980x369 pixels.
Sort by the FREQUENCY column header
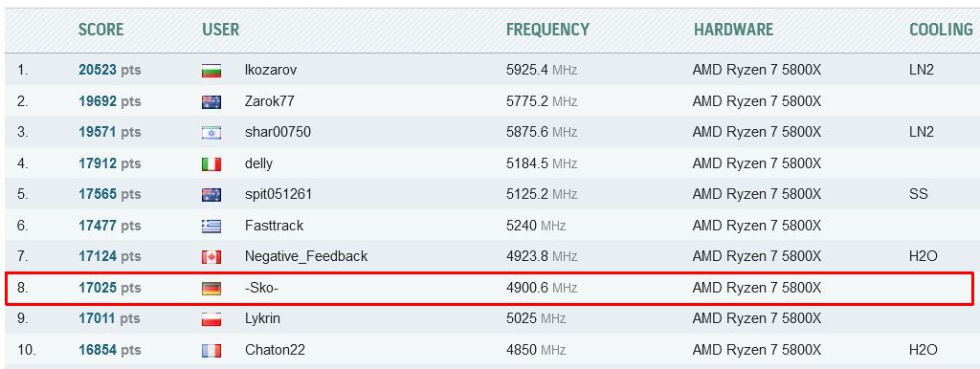click(547, 30)
